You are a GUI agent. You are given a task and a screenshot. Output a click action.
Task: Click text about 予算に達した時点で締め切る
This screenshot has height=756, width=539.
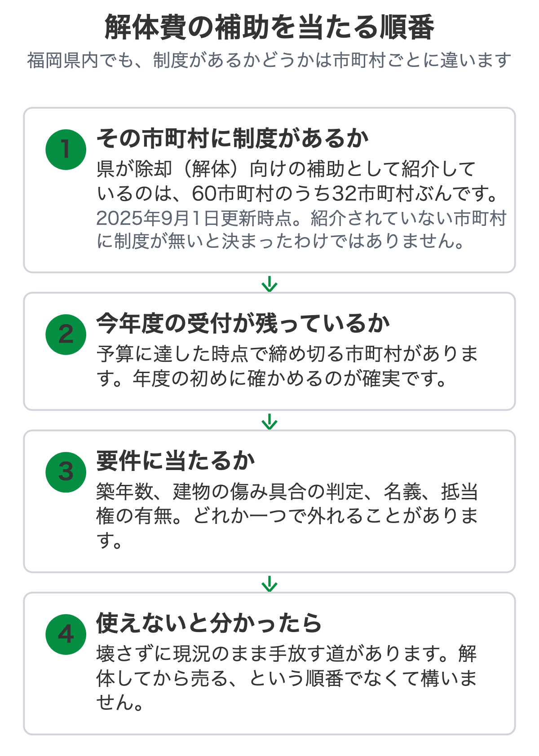(287, 366)
